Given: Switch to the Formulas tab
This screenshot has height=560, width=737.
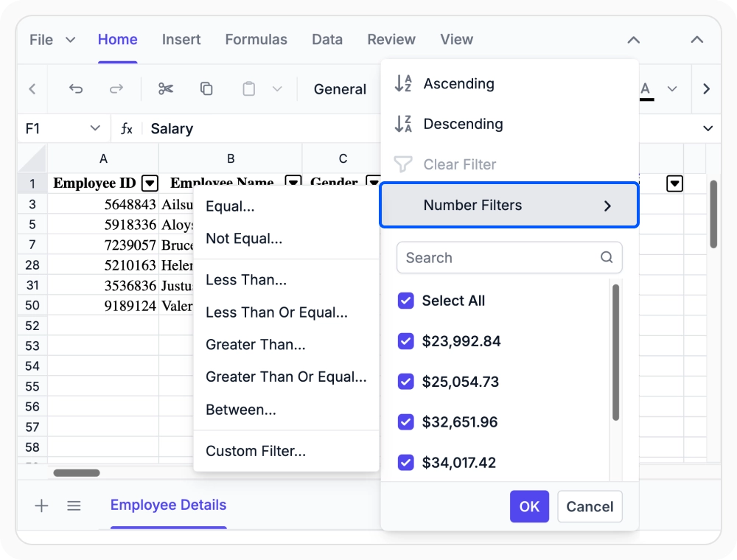Looking at the screenshot, I should (256, 40).
